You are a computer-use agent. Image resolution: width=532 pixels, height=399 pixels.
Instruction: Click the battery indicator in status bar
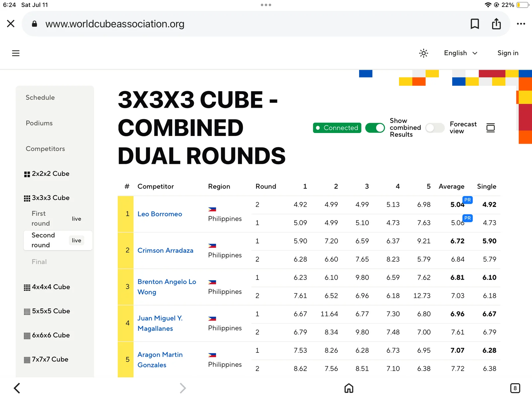point(522,5)
